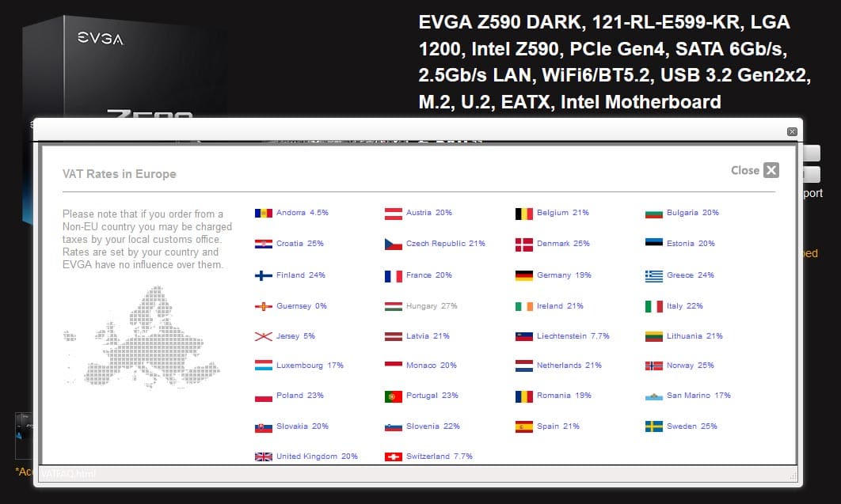
Task: Select the Switzerland 7.7% link
Action: [x=439, y=457]
